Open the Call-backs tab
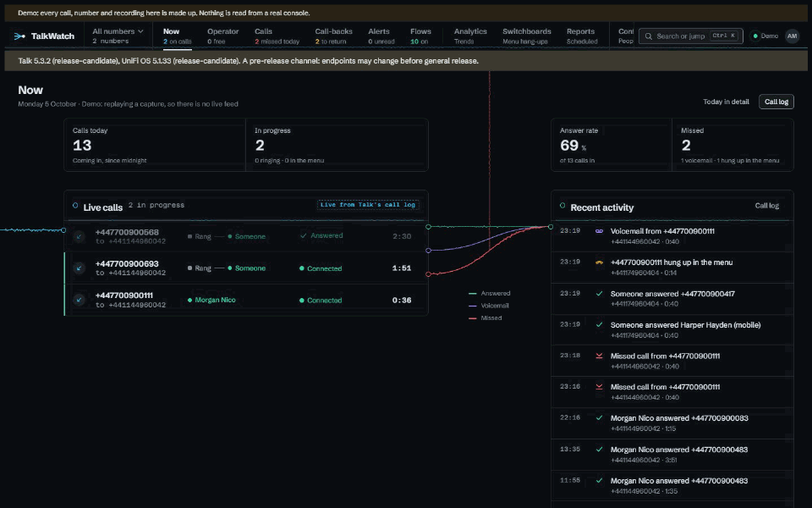 point(333,36)
